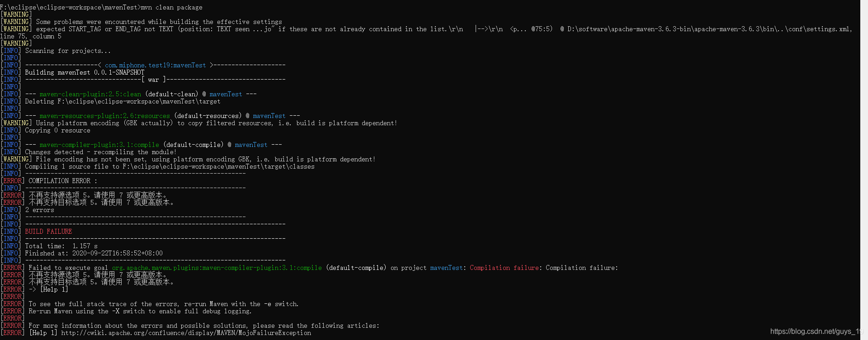Image resolution: width=868 pixels, height=340 pixels.
Task: Select 'For more information about the errors' line
Action: coord(204,326)
